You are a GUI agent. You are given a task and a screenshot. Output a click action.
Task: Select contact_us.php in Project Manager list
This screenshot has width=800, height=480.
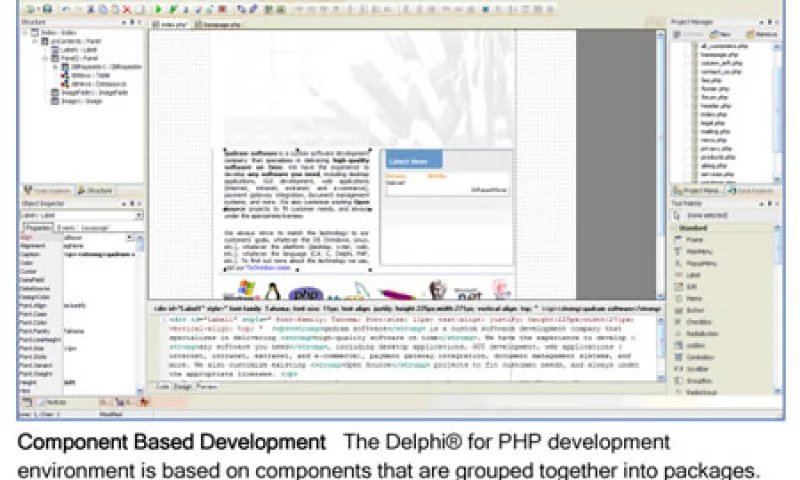[721, 71]
